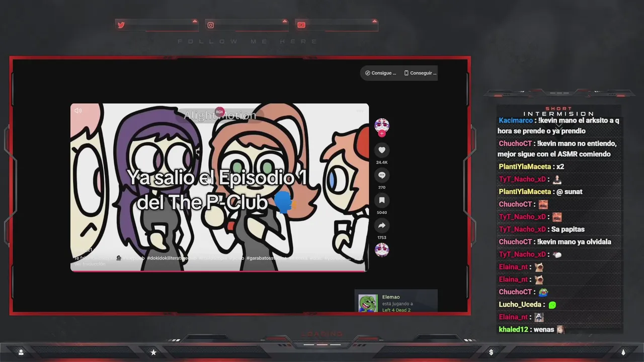Image resolution: width=644 pixels, height=362 pixels.
Task: Open the Elemao Discord notification popup
Action: pos(396,302)
